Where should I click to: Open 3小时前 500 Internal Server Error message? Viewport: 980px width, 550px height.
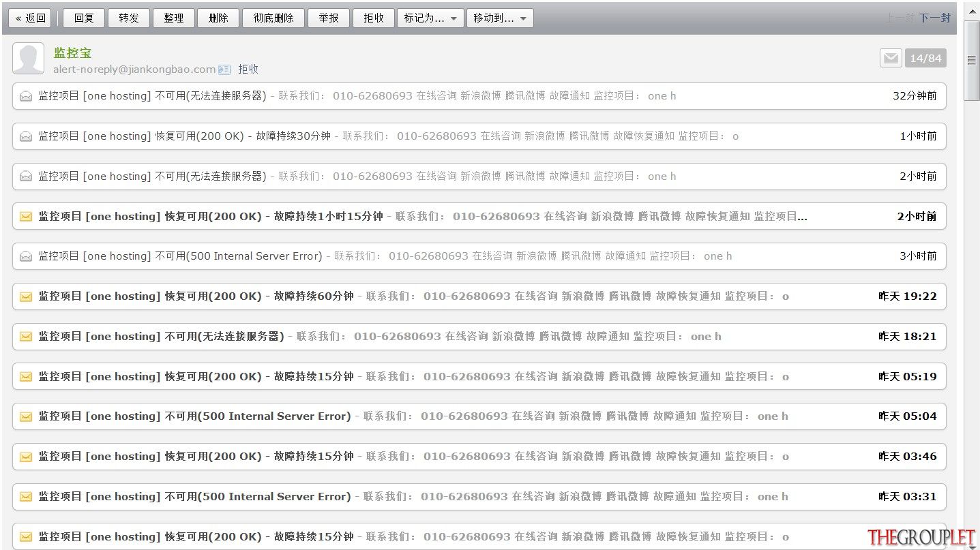point(180,256)
